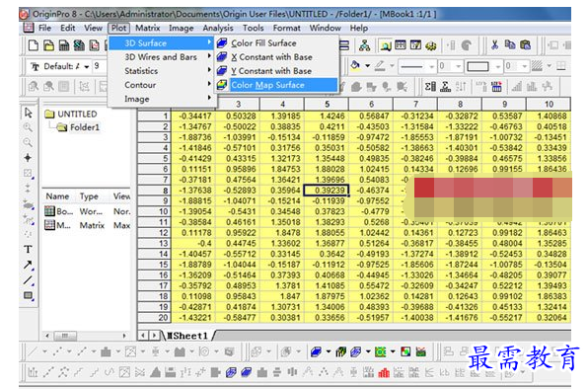Click the sheet tab scroll right arrow
This screenshot has height=389, width=588.
tap(154, 335)
